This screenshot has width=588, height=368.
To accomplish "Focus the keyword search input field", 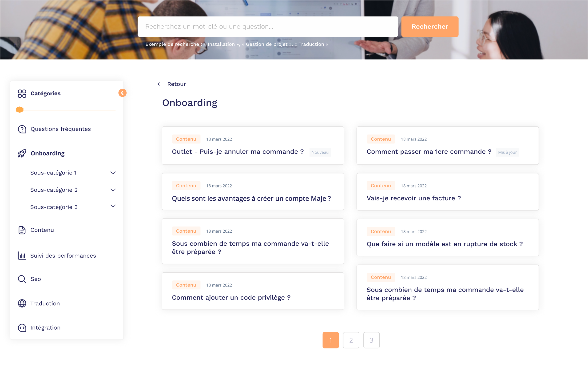I will [267, 27].
